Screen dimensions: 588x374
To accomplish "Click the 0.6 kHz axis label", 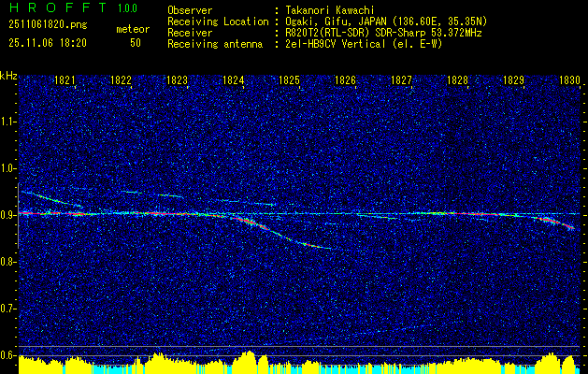I will 7,355.
